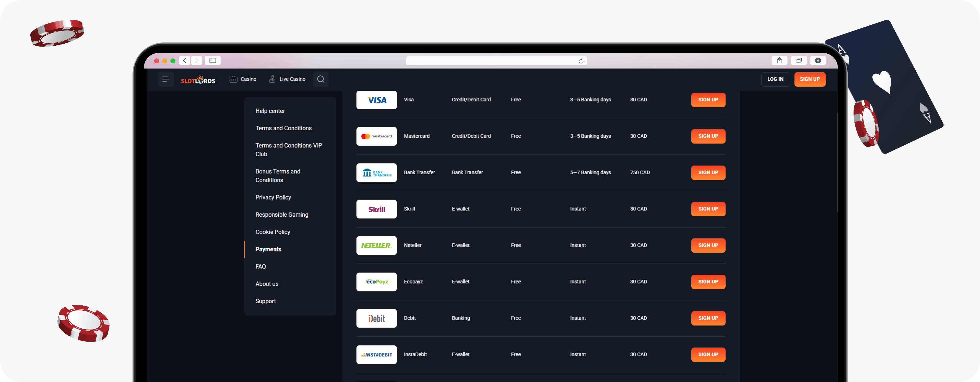Click the 'Neteller' method name
The width and height of the screenshot is (980, 382).
tap(412, 246)
